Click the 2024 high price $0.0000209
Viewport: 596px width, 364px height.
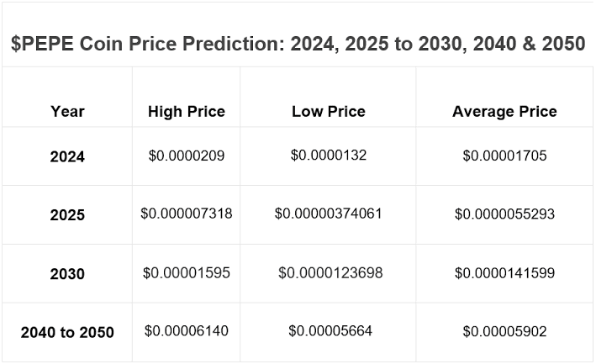click(x=186, y=156)
